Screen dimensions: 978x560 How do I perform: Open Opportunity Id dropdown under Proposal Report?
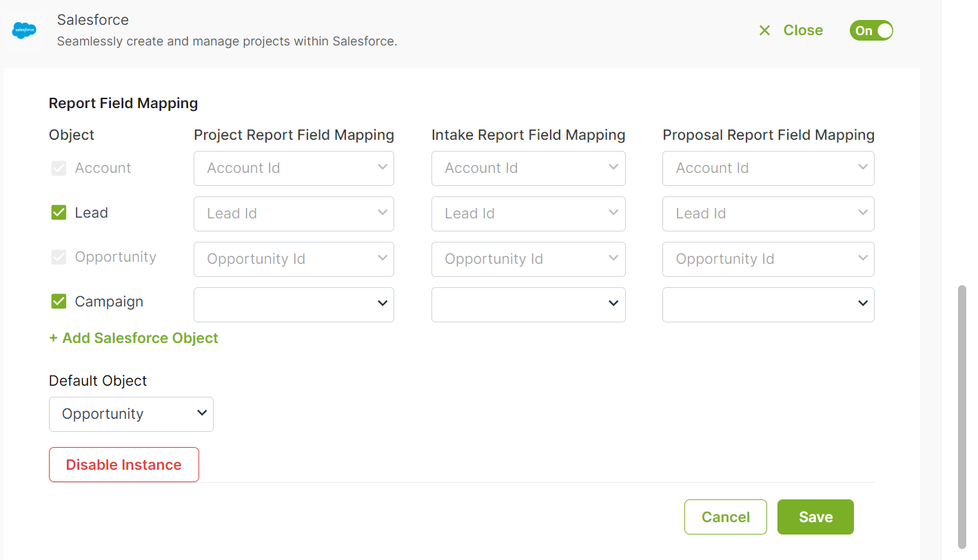(x=768, y=259)
